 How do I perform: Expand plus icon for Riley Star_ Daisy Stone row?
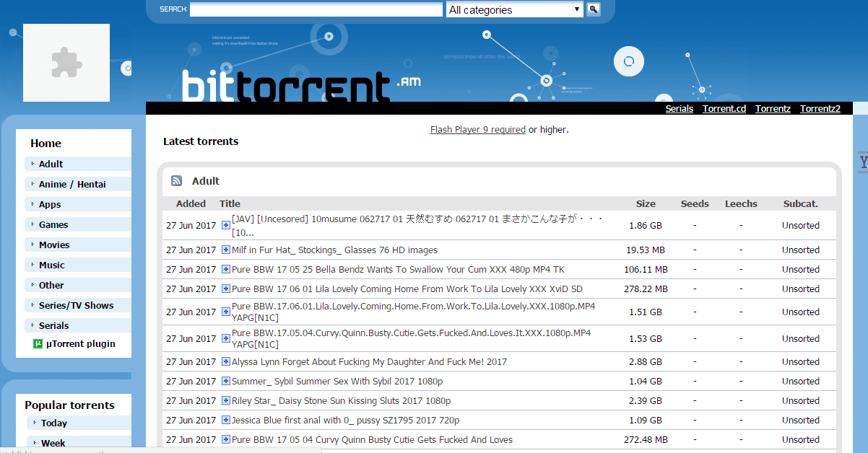226,400
